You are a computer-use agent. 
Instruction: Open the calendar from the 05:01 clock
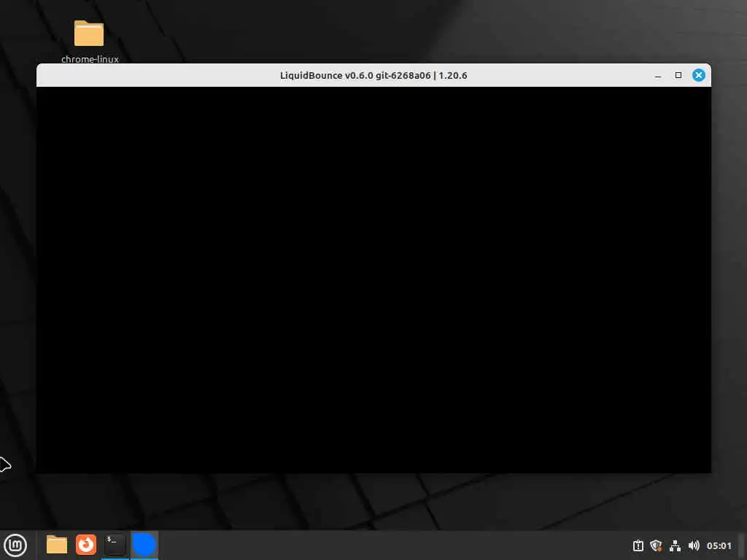[719, 545]
